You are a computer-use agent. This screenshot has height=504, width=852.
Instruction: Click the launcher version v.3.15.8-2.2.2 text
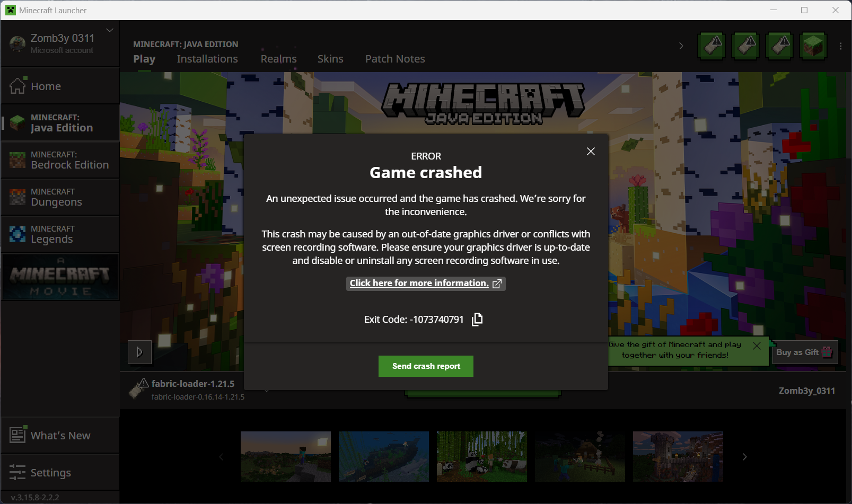point(35,498)
